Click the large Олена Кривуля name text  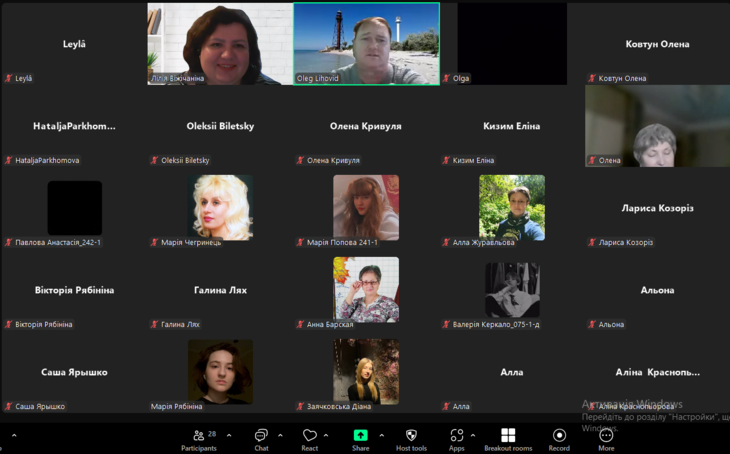(x=365, y=126)
